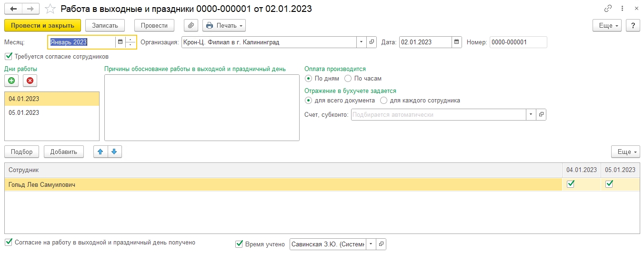The image size is (644, 254).
Task: Click the Организация input field
Action: click(269, 42)
